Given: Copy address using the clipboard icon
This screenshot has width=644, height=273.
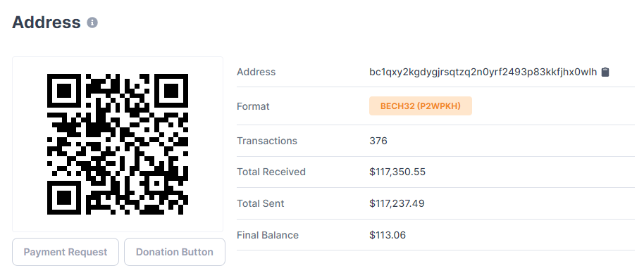Looking at the screenshot, I should click(605, 72).
